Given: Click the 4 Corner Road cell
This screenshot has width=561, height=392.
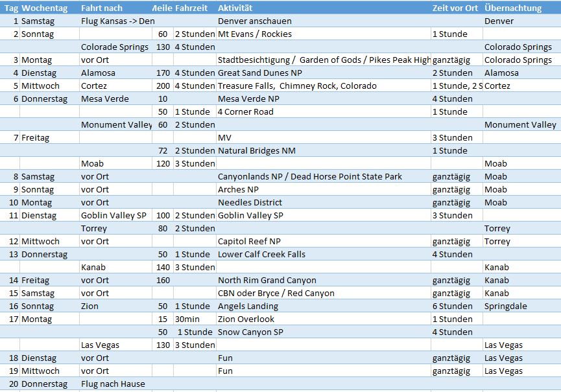Looking at the screenshot, I should point(246,111).
